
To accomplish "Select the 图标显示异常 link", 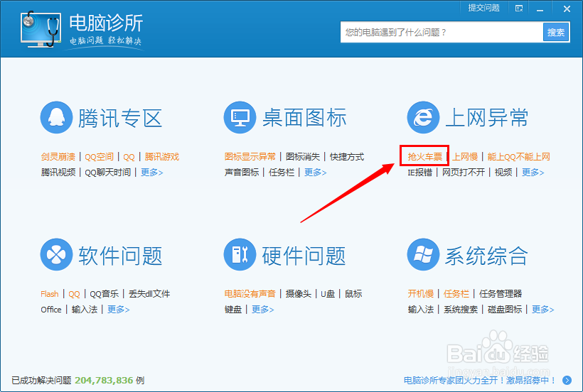I will pyautogui.click(x=250, y=157).
